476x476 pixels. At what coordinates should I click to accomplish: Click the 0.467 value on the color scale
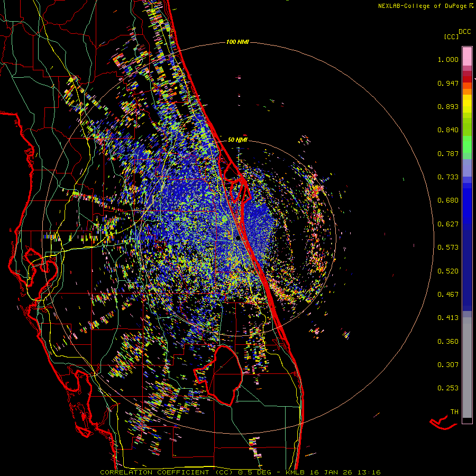pos(448,295)
